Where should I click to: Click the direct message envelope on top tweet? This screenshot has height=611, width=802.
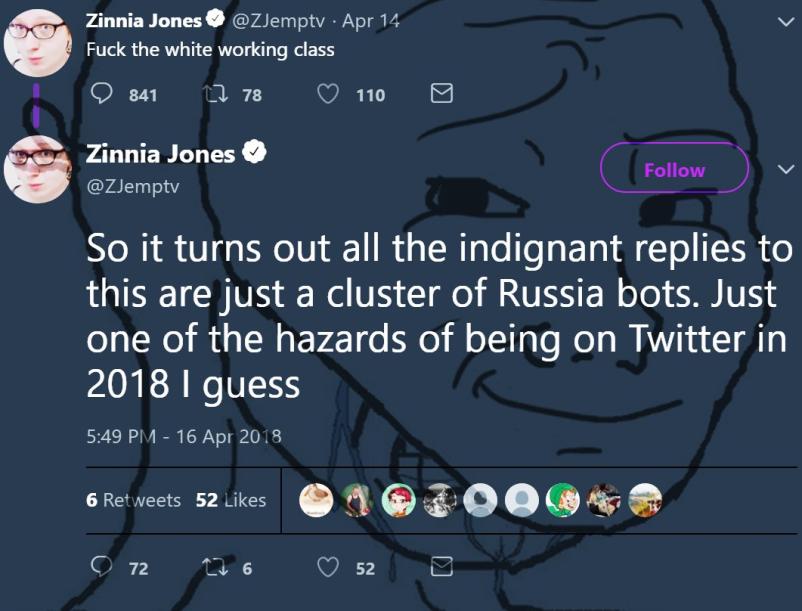pos(441,94)
